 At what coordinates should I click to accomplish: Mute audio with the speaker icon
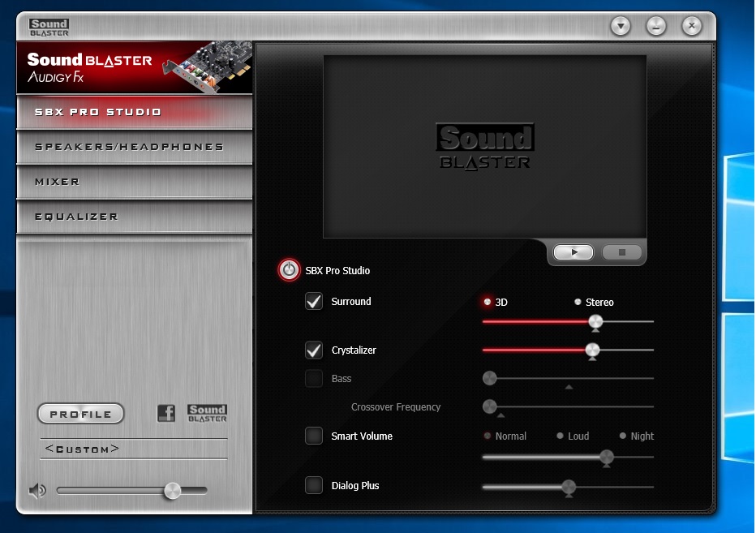point(37,491)
